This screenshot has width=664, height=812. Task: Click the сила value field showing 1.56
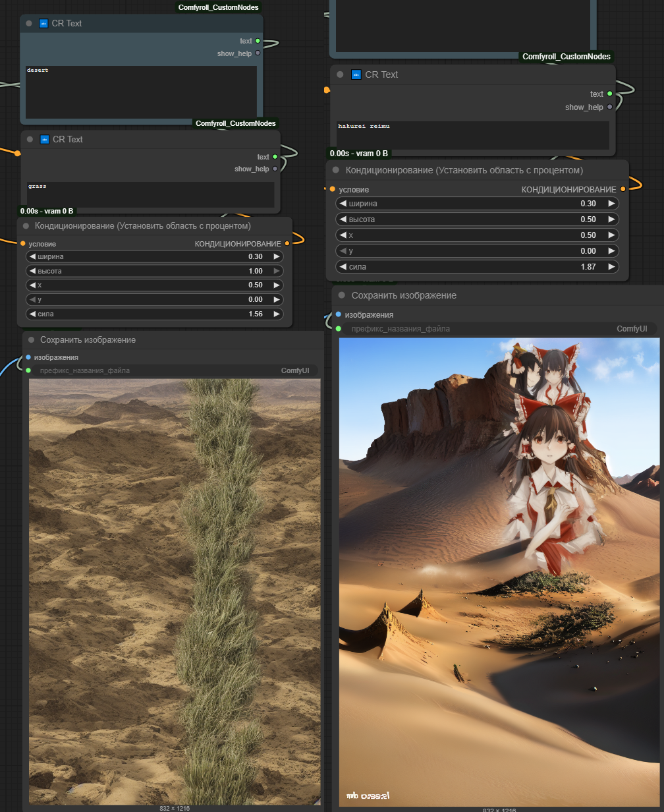[155, 314]
